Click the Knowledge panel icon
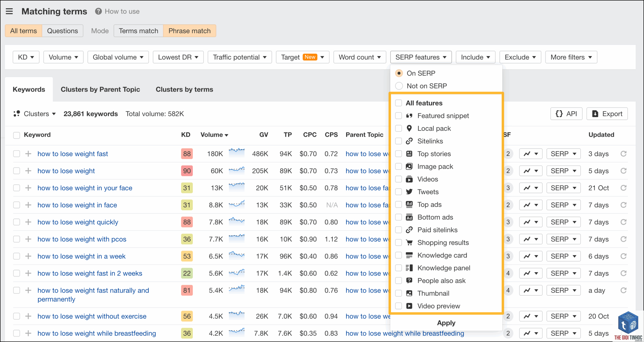This screenshot has width=644, height=342. pyautogui.click(x=409, y=268)
